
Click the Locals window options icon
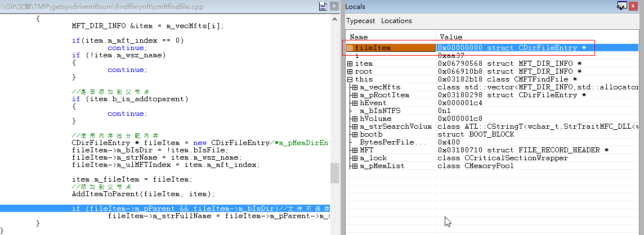coord(622,6)
